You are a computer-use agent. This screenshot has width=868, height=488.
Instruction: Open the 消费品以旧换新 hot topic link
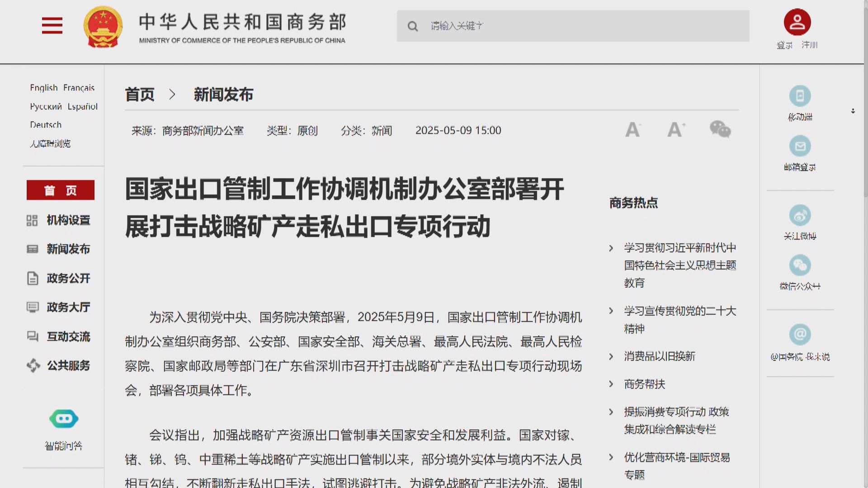[x=660, y=357]
